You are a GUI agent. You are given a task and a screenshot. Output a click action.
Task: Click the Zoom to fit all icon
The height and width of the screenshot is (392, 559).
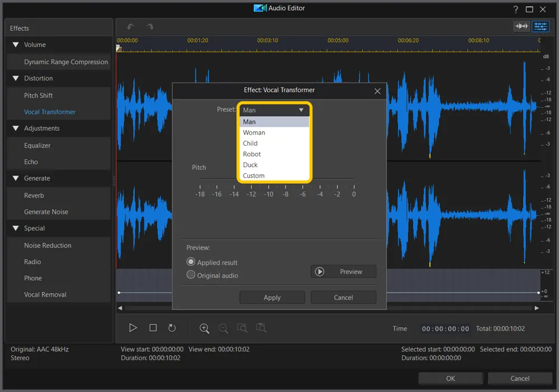point(261,328)
